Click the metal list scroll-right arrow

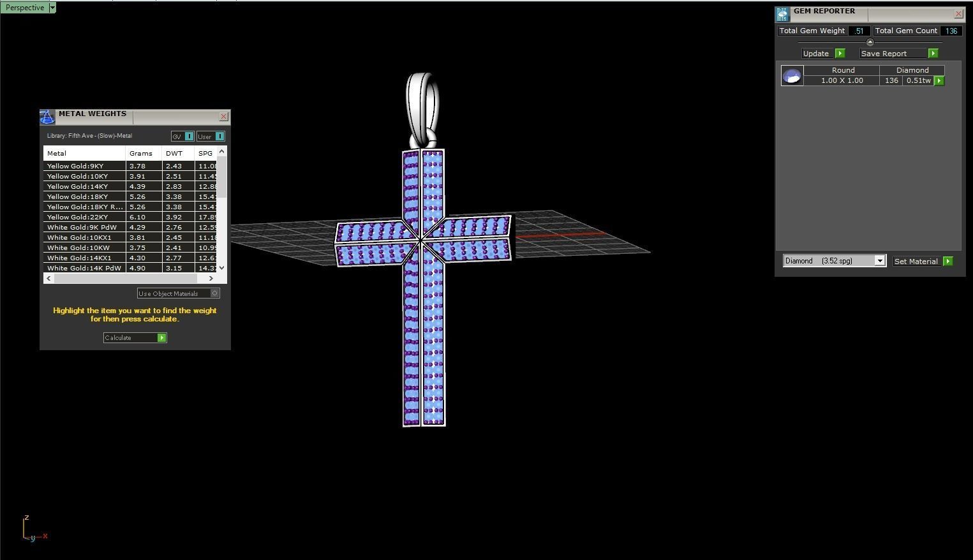pyautogui.click(x=211, y=278)
